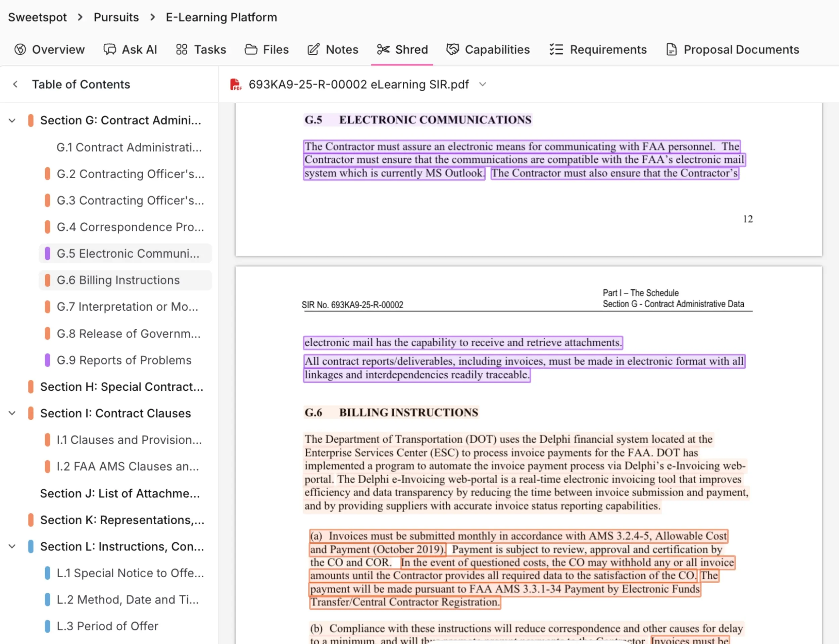The image size is (839, 644).
Task: Go to Pursuits breadcrumb
Action: 116,17
